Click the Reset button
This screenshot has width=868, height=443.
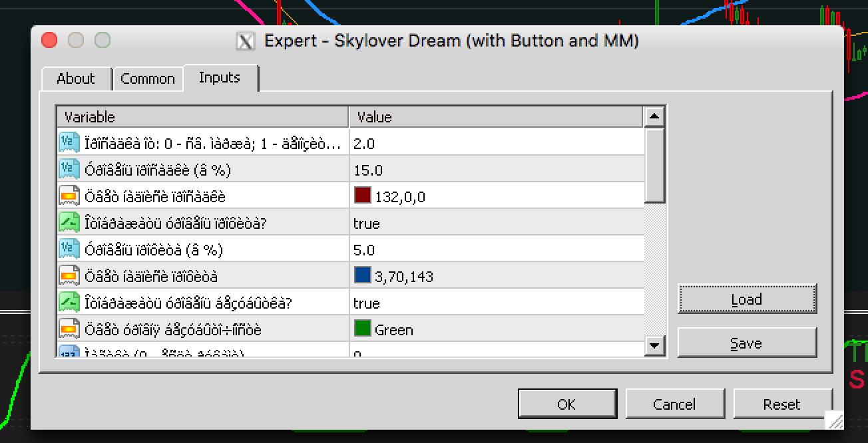(782, 404)
